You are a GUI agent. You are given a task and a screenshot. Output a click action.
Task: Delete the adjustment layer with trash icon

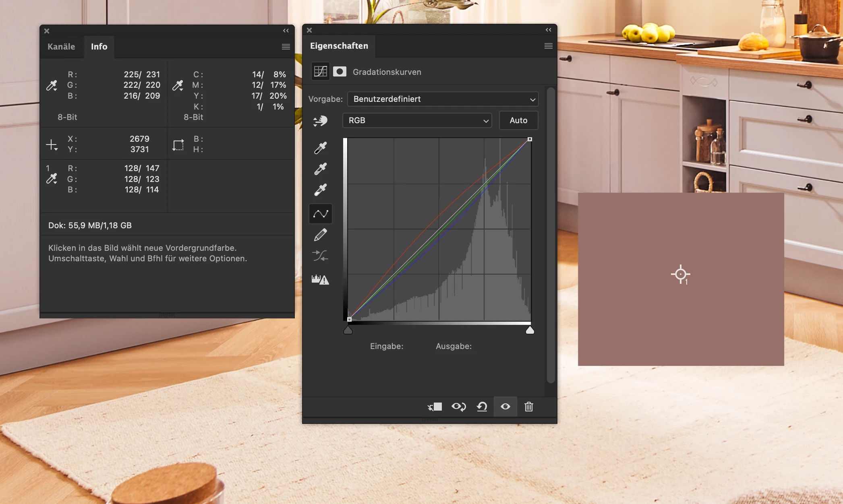528,407
